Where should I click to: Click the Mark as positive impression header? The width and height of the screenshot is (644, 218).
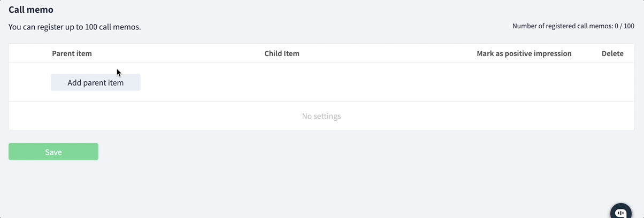(x=524, y=53)
